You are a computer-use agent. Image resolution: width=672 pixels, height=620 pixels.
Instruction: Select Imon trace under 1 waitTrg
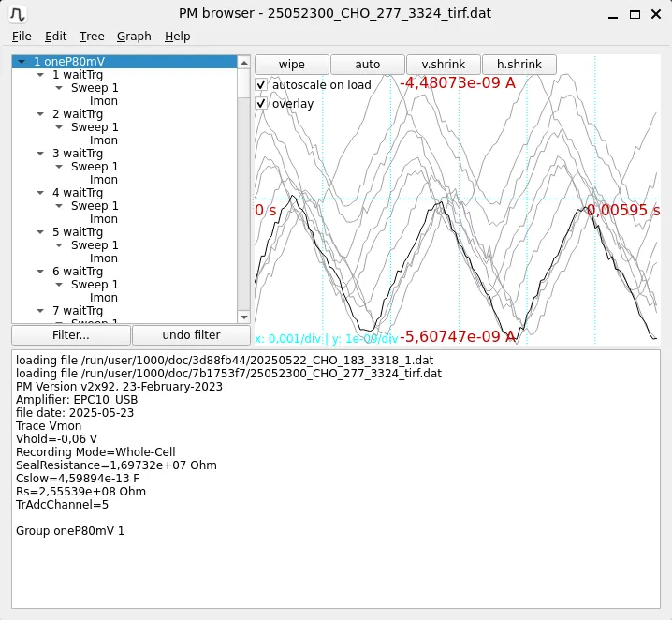click(x=104, y=101)
